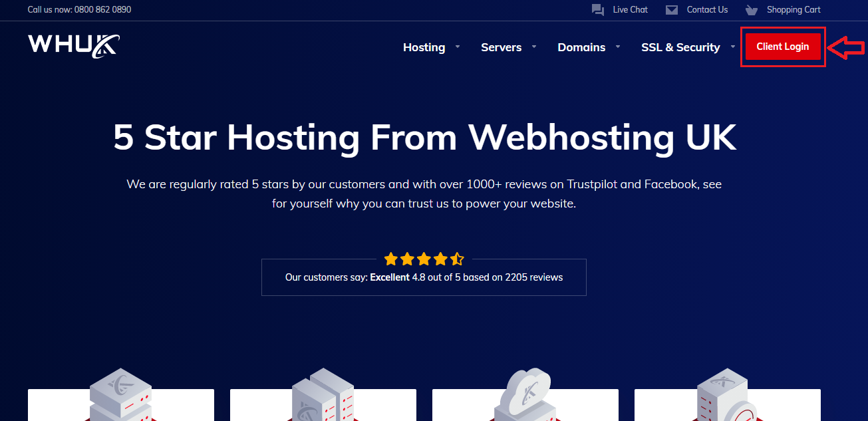Open the Servers menu item

tap(501, 47)
